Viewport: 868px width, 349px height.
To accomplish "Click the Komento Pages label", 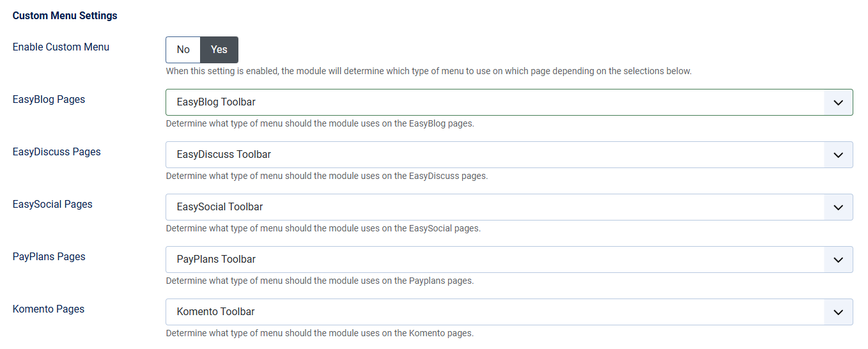I will pos(49,309).
